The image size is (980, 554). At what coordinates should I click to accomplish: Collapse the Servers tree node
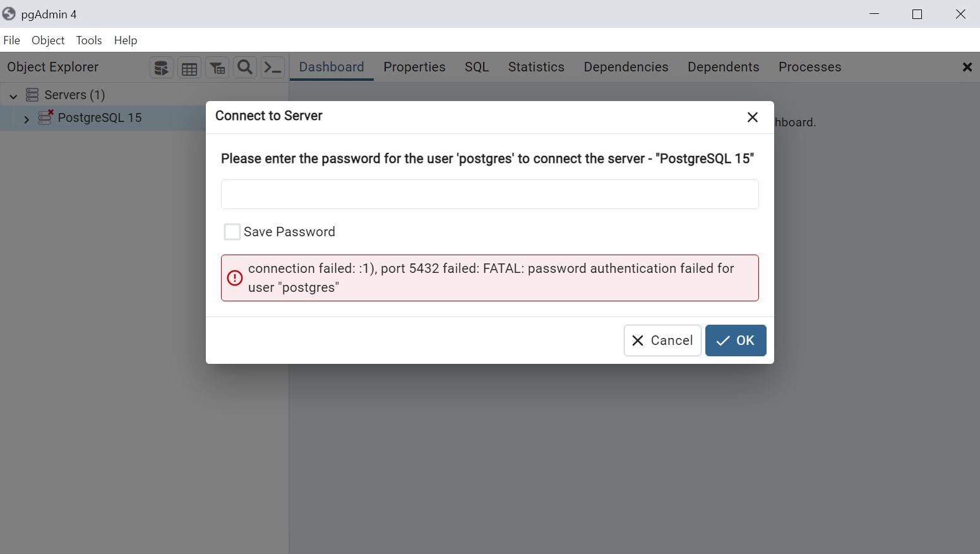click(13, 96)
